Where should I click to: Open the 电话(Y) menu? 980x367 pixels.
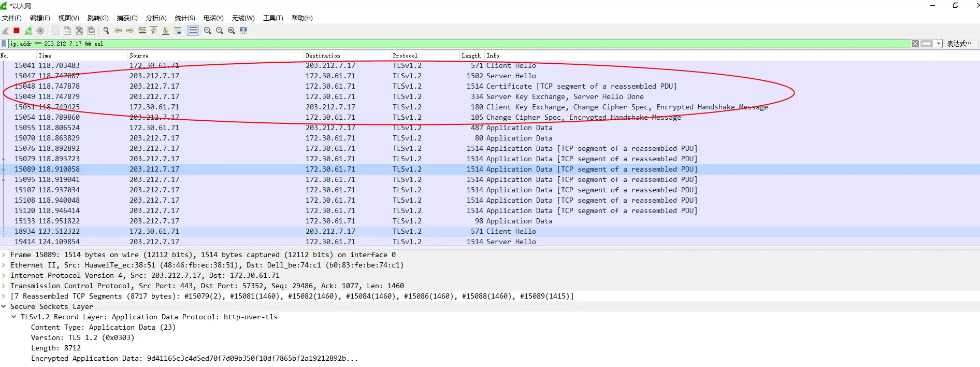point(213,18)
